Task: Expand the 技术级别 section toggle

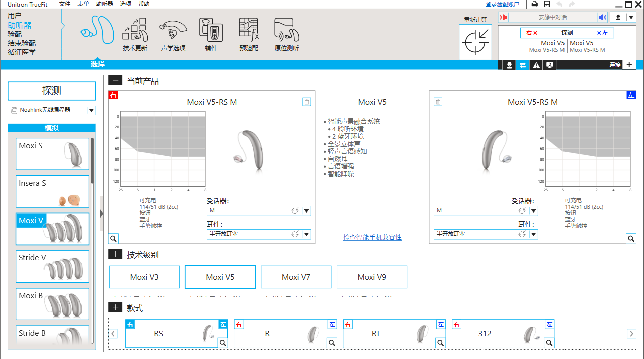Action: click(115, 255)
